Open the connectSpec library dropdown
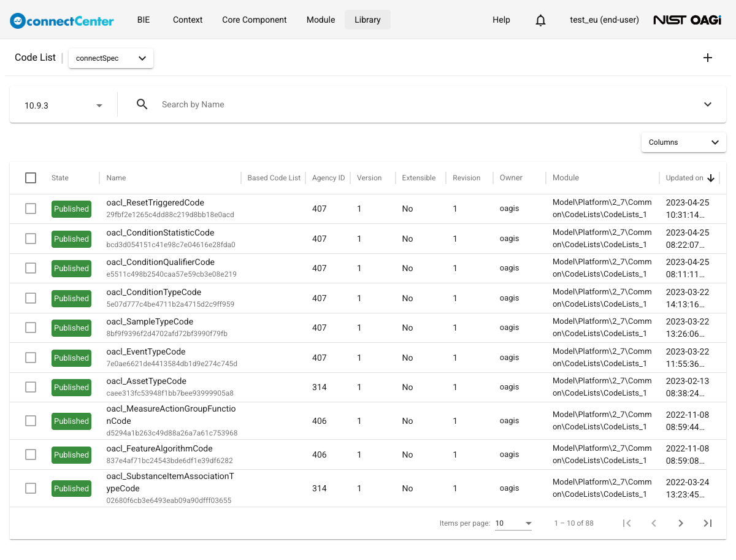736x560 pixels. [111, 58]
